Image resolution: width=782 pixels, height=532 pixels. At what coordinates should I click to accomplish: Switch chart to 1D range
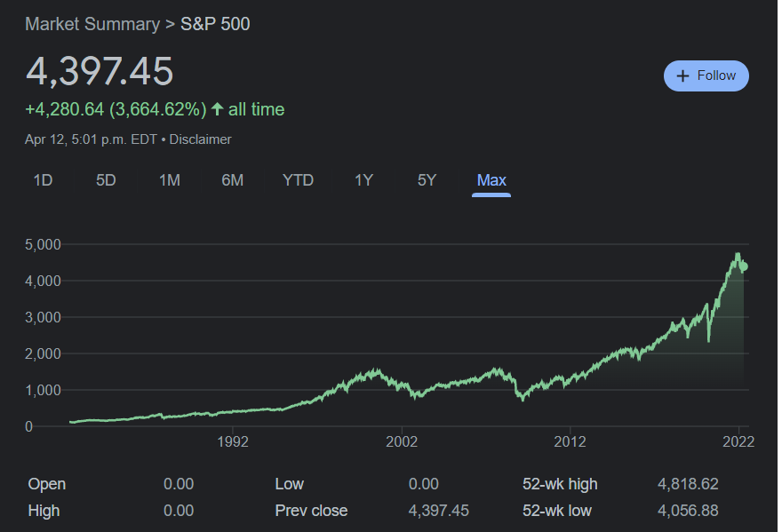(43, 180)
